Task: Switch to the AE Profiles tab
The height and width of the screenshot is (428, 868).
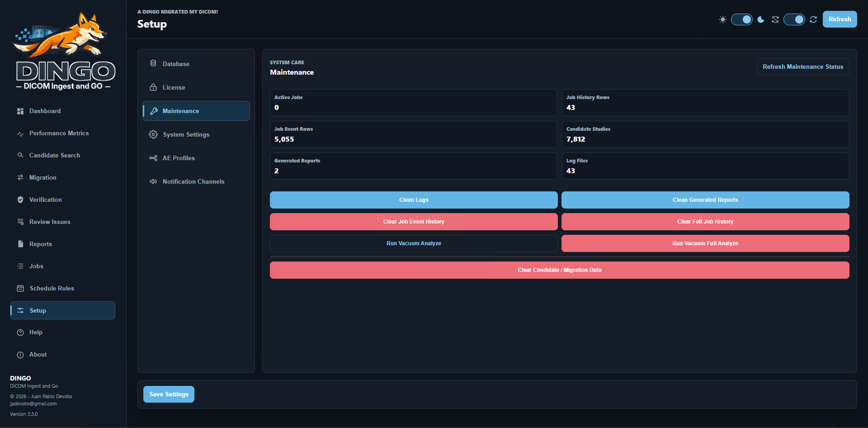Action: [x=196, y=158]
